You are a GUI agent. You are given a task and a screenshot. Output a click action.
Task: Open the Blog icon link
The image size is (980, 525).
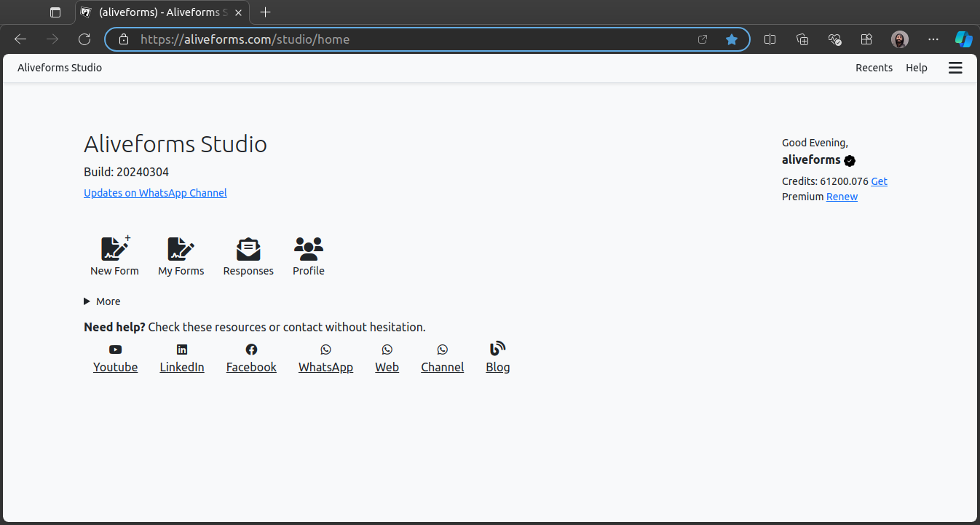(497, 349)
